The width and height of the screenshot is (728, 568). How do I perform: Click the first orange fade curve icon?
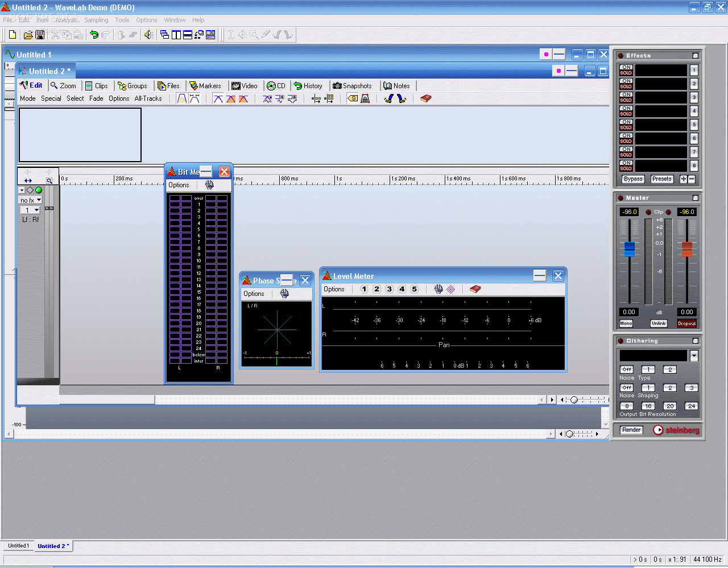click(231, 98)
